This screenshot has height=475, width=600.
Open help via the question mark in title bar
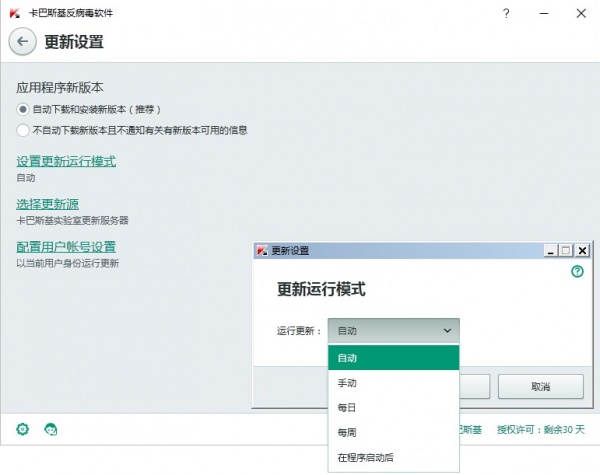click(506, 13)
